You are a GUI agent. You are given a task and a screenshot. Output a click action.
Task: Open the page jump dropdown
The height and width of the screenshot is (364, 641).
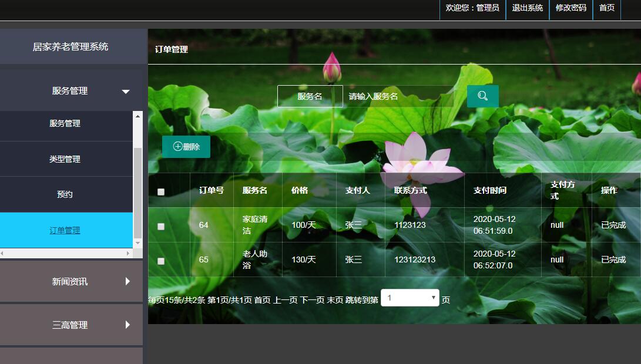pos(410,298)
